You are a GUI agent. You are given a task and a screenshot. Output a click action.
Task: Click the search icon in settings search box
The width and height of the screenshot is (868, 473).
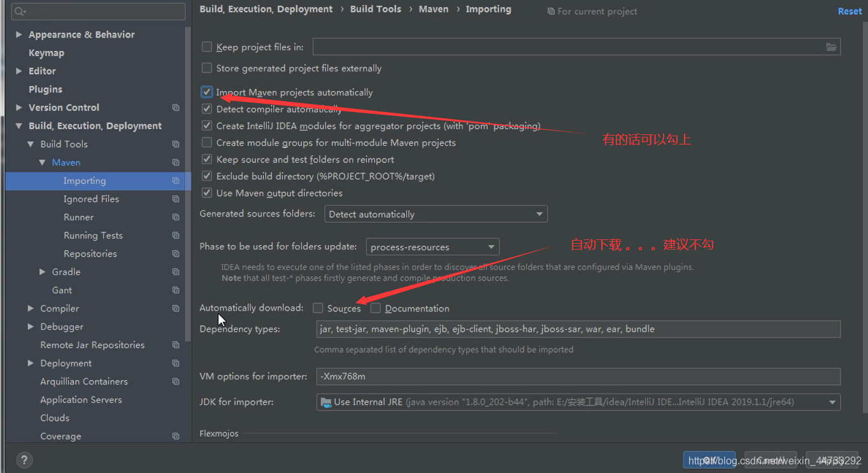click(20, 11)
